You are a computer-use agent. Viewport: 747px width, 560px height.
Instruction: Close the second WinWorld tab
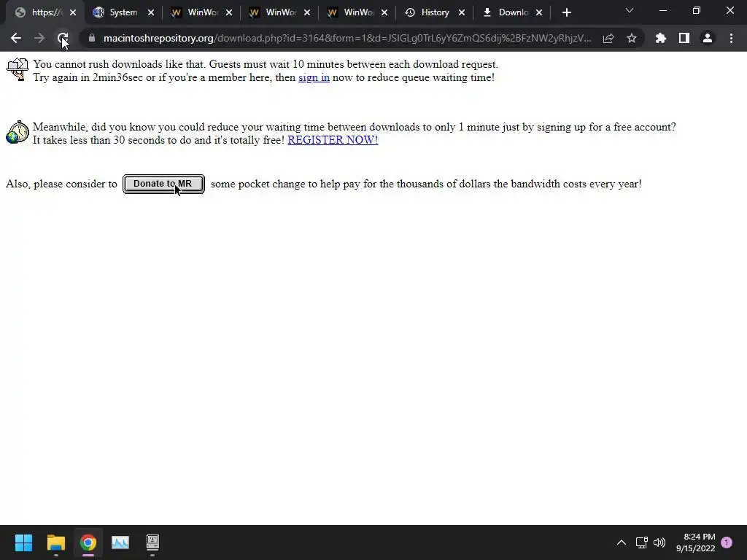pos(307,13)
